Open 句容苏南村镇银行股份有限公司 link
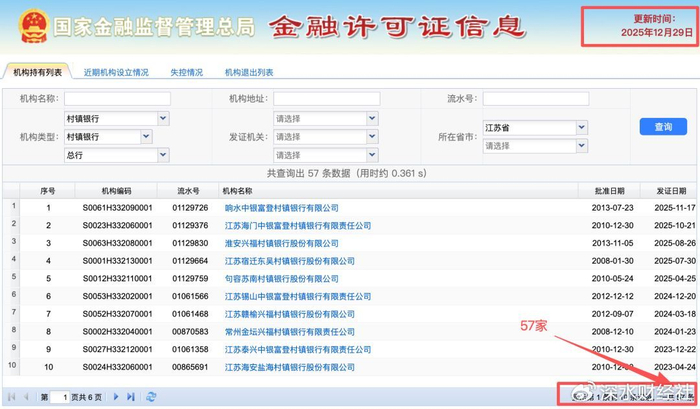Viewport: 700px width, 409px height. (x=282, y=279)
